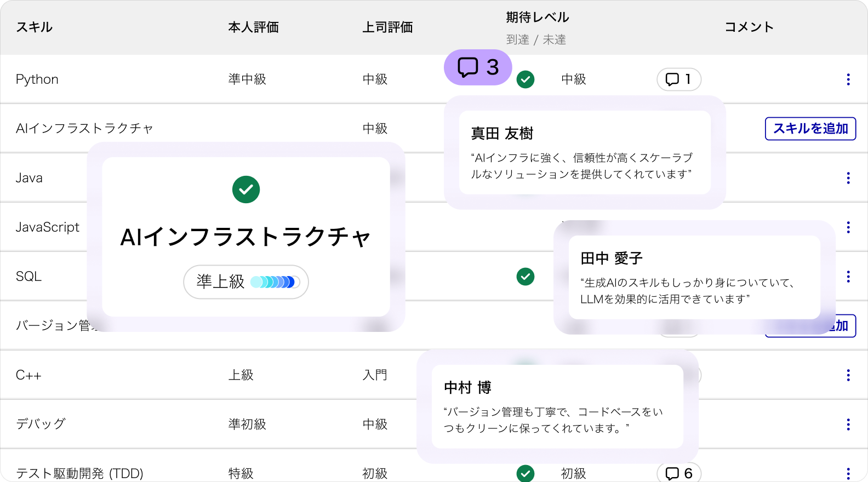The height and width of the screenshot is (482, 868).
Task: Open more options for the C++ row
Action: [848, 375]
